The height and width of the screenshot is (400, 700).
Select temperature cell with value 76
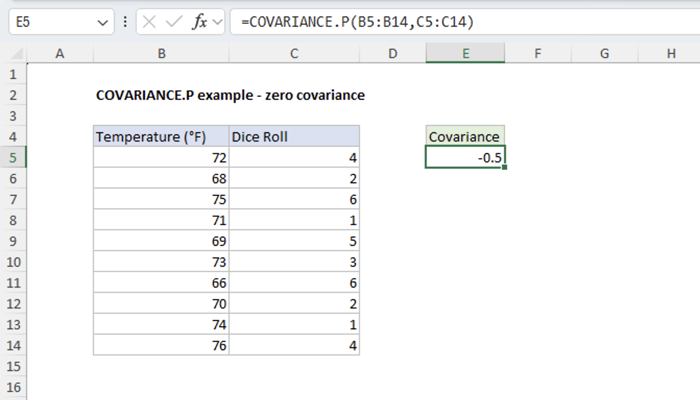click(x=161, y=346)
